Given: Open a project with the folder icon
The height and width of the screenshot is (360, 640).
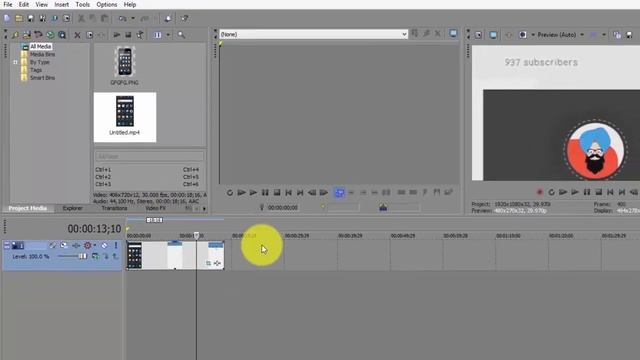Looking at the screenshot, I should click(x=19, y=18).
